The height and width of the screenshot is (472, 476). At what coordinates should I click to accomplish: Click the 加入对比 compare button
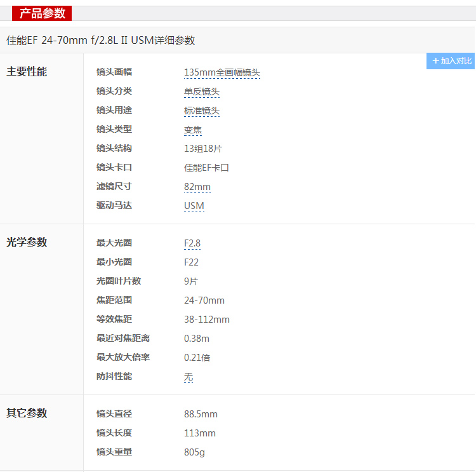pyautogui.click(x=451, y=61)
